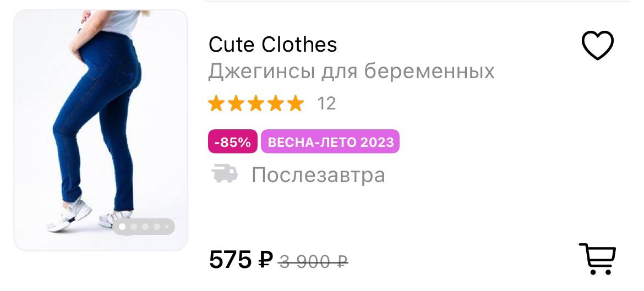Click the -85% discount badge
This screenshot has width=644, height=291.
pos(232,142)
